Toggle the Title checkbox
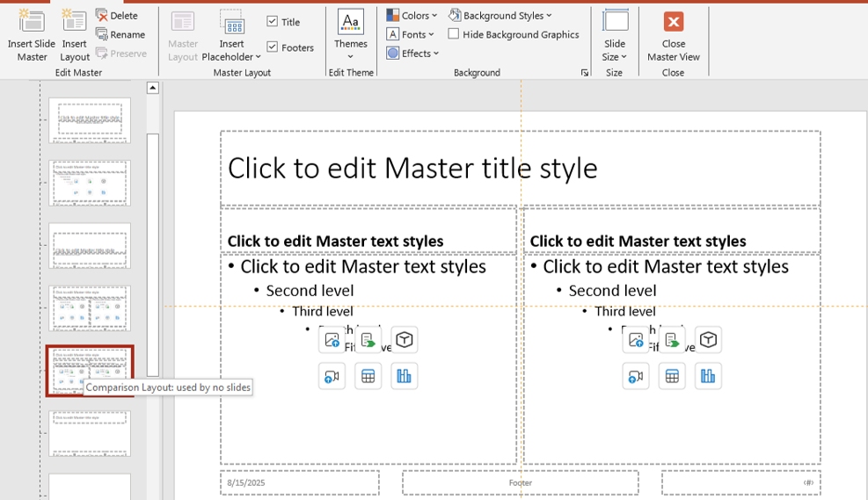 pos(273,22)
